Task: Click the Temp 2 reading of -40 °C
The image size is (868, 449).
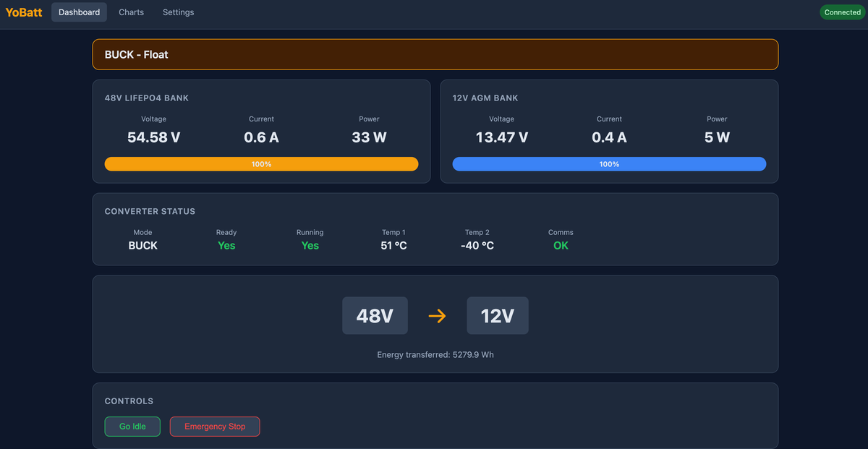Action: click(x=477, y=246)
